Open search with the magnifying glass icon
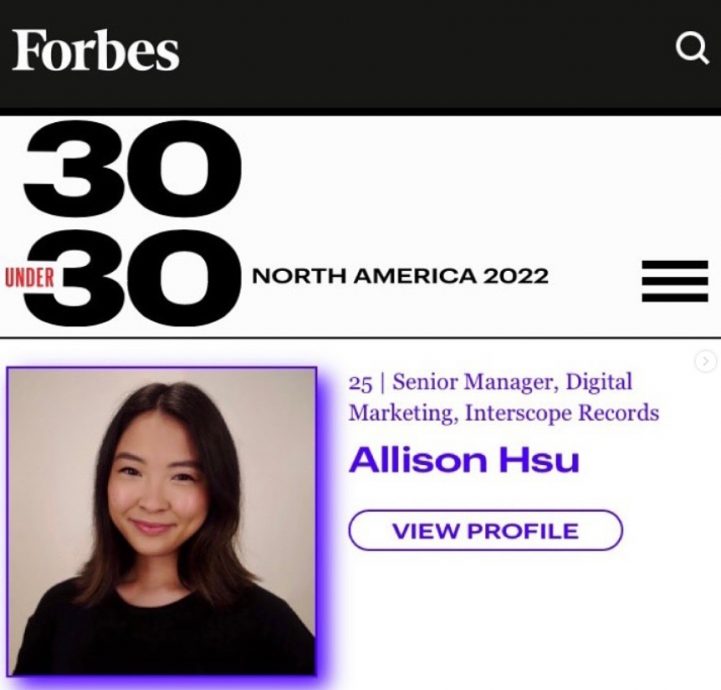The height and width of the screenshot is (690, 721). [692, 47]
